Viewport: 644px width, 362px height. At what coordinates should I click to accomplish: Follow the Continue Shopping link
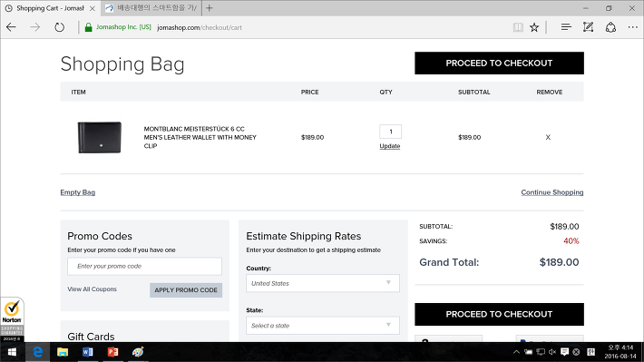click(x=552, y=192)
